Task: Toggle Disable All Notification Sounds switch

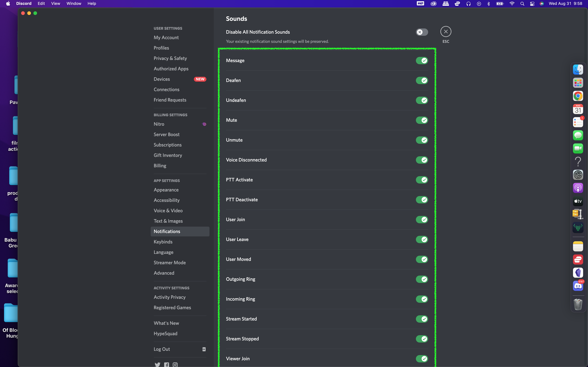Action: 422,32
